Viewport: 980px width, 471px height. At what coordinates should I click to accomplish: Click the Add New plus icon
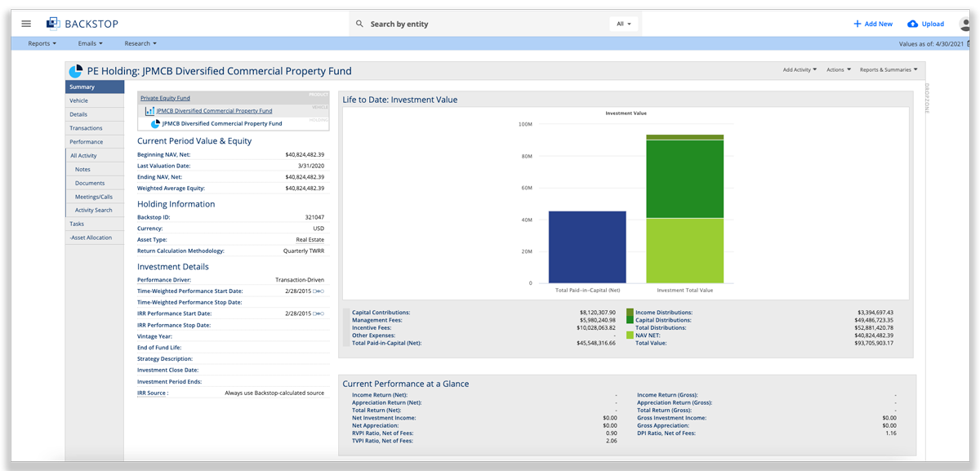tap(857, 24)
